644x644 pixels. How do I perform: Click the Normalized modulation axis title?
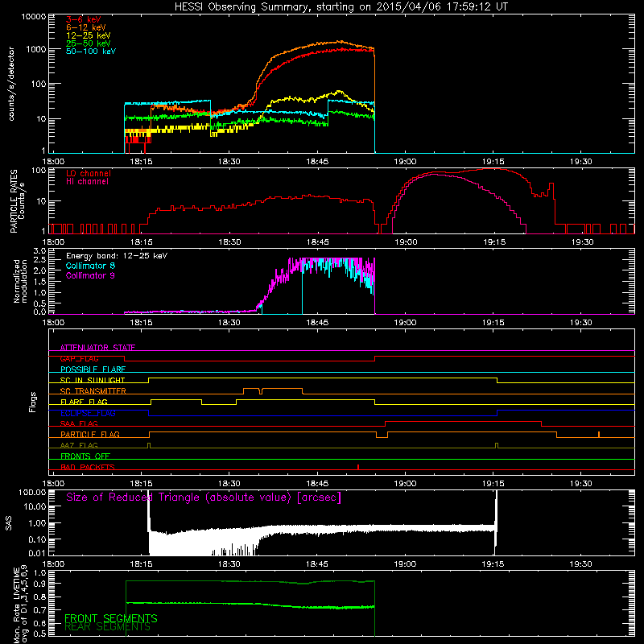[20, 281]
